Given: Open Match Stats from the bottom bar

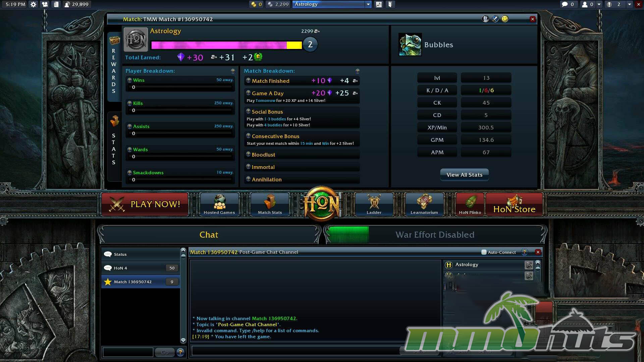Looking at the screenshot, I should (270, 204).
